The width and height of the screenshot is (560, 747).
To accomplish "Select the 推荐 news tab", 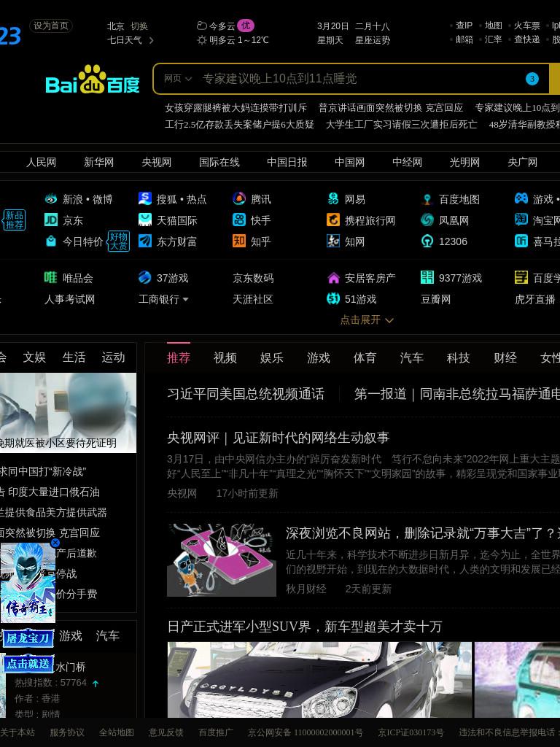I will [x=179, y=357].
